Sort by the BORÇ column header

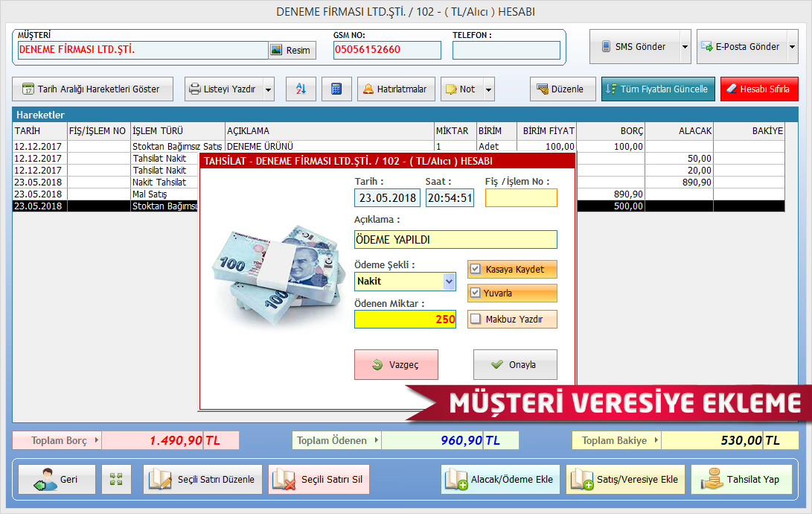(610, 131)
